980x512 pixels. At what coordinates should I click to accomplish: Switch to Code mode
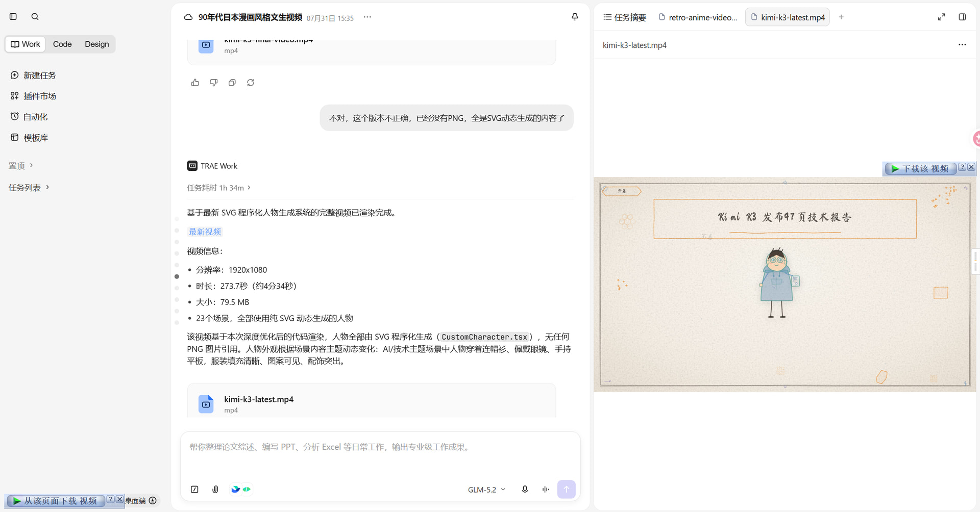tap(62, 44)
